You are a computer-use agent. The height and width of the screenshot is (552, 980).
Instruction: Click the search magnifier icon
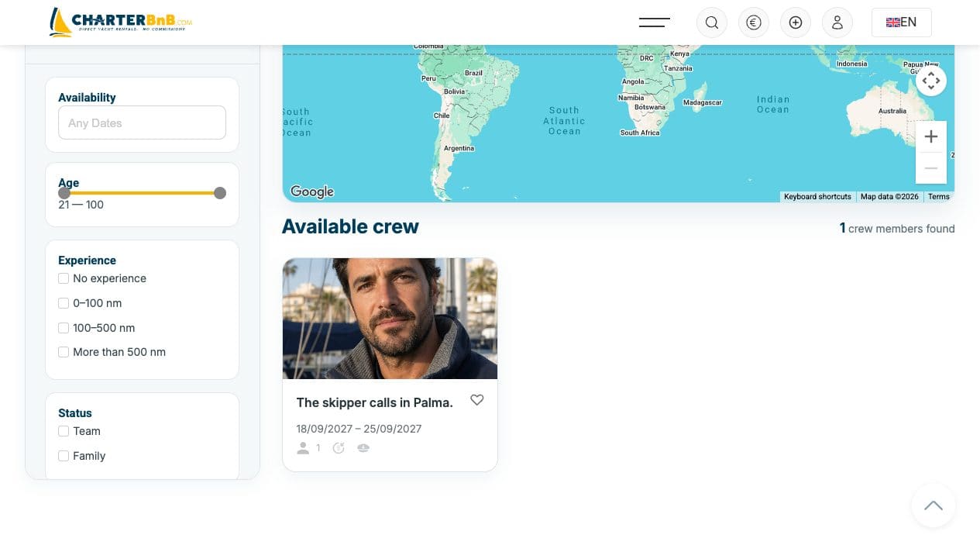click(x=712, y=22)
